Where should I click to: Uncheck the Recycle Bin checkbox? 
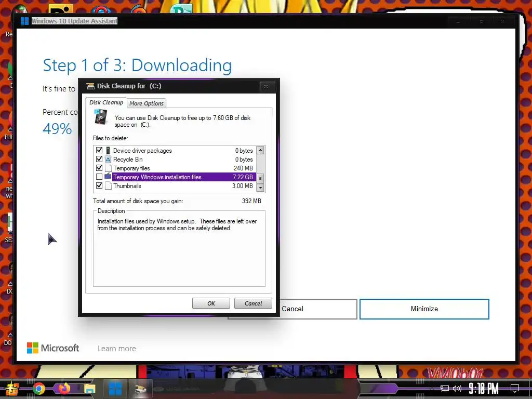(99, 159)
